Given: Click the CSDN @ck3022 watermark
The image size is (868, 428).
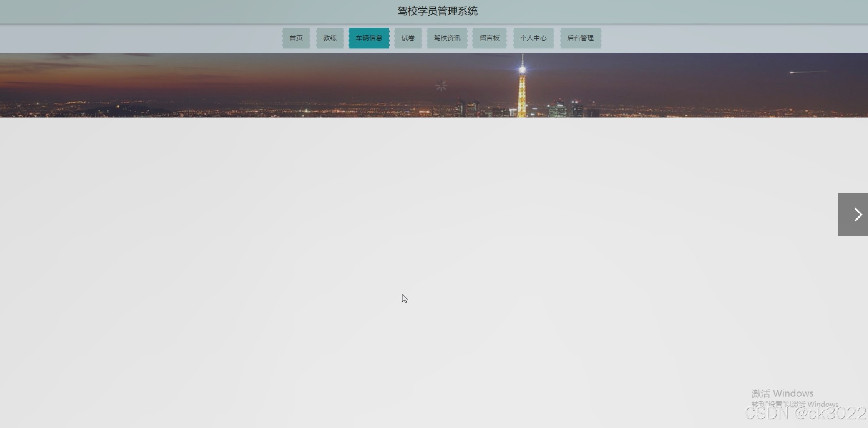Looking at the screenshot, I should tap(805, 414).
